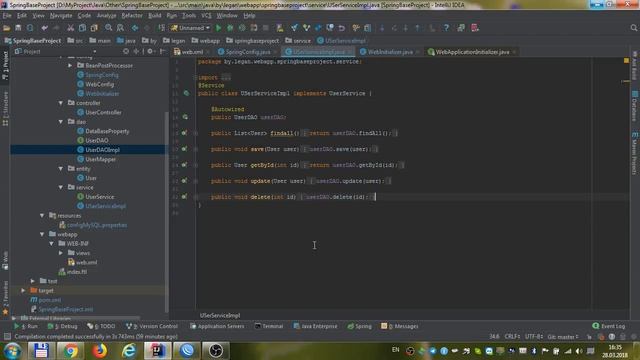This screenshot has width=640, height=360.
Task: Open the Version Control tool window
Action: [152, 327]
